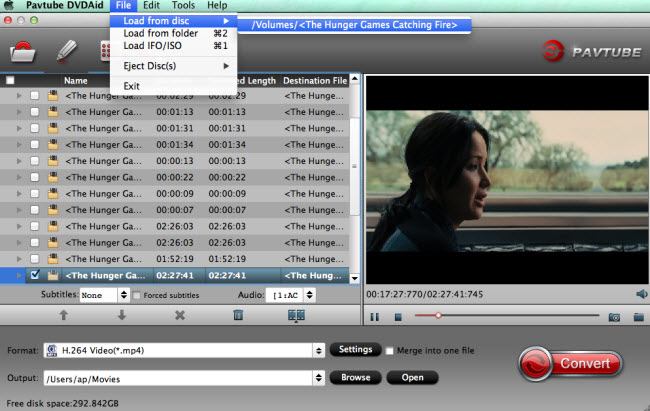Expand the 00:01:13 title row
Screen dimensions: 650x411
pos(19,112)
